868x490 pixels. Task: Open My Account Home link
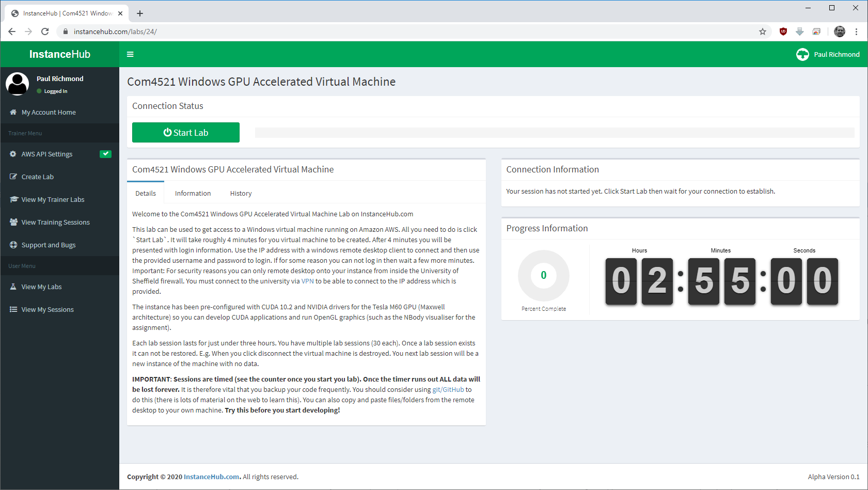click(60, 112)
